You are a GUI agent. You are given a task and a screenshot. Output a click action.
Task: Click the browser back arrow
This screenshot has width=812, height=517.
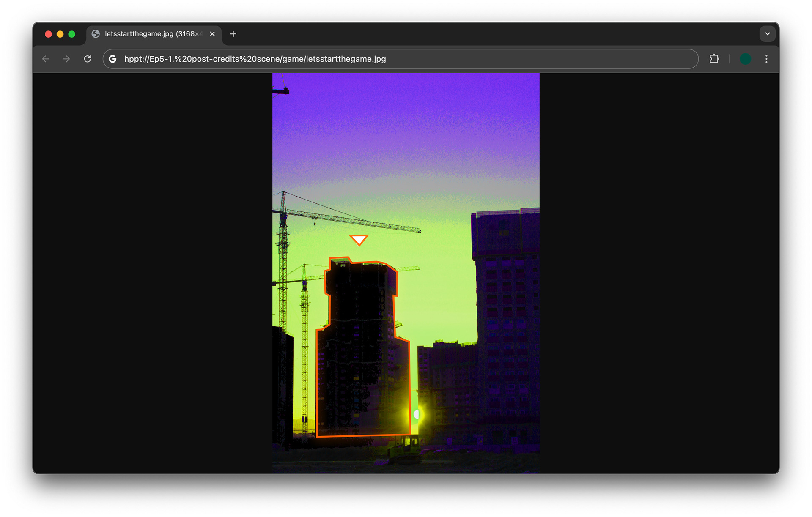pyautogui.click(x=46, y=59)
